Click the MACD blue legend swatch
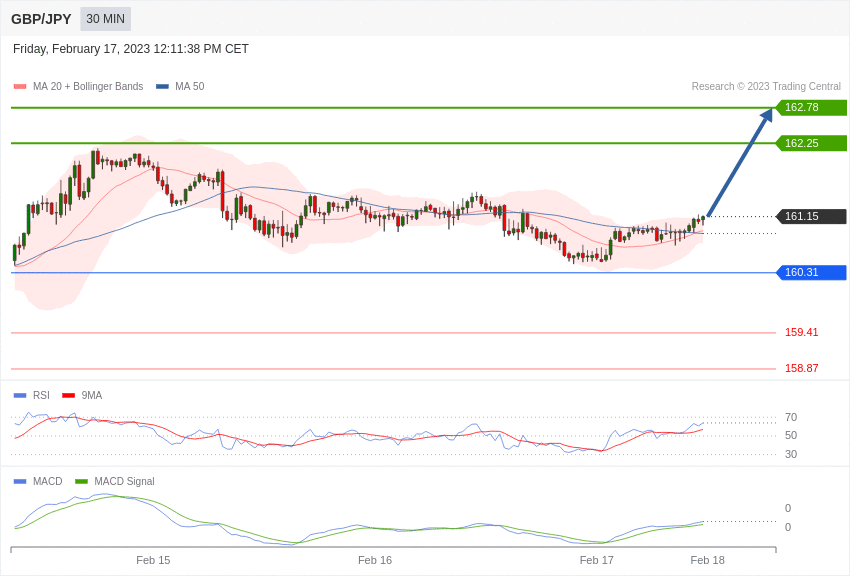The image size is (850, 576). click(20, 481)
